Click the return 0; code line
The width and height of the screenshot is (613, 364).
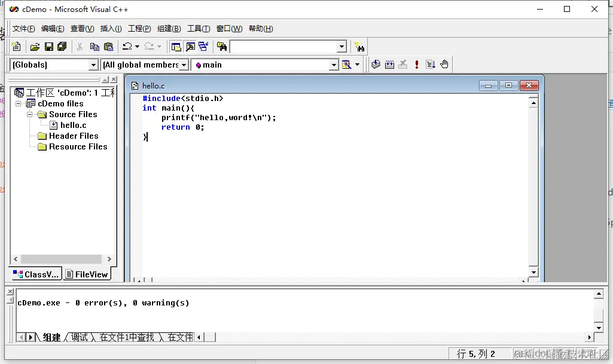[182, 127]
